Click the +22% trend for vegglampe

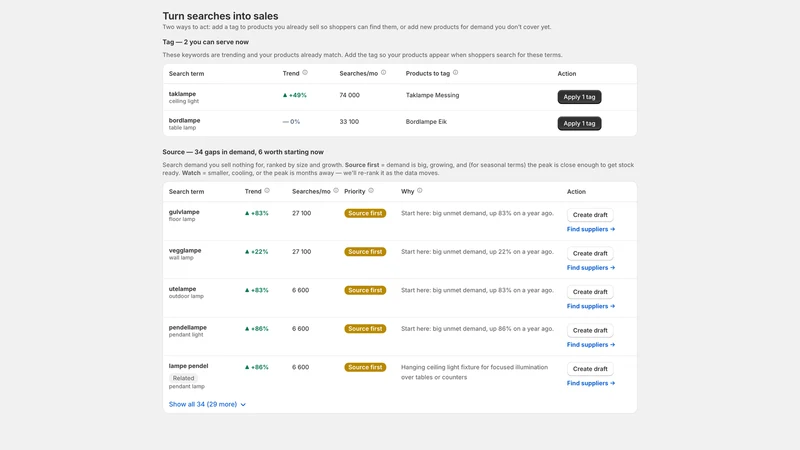pos(256,252)
